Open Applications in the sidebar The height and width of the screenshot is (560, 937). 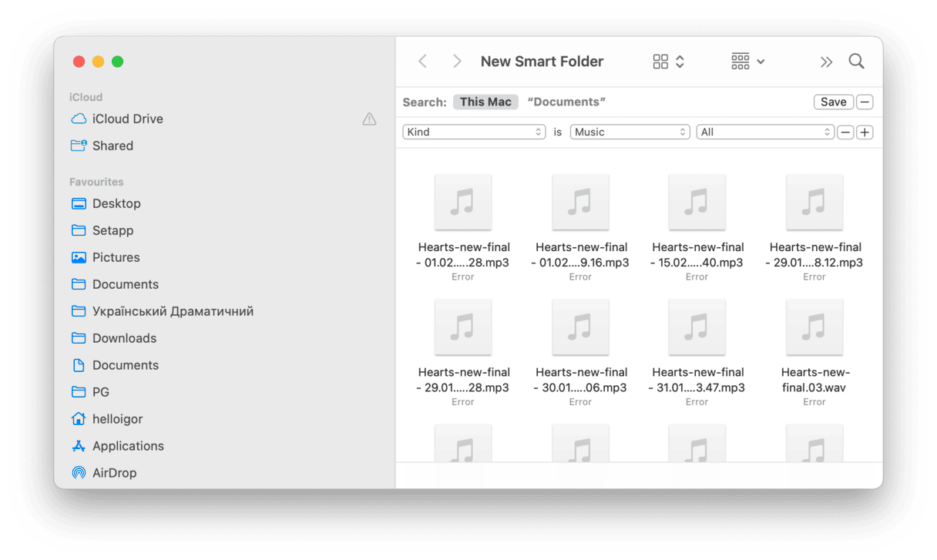(x=127, y=446)
